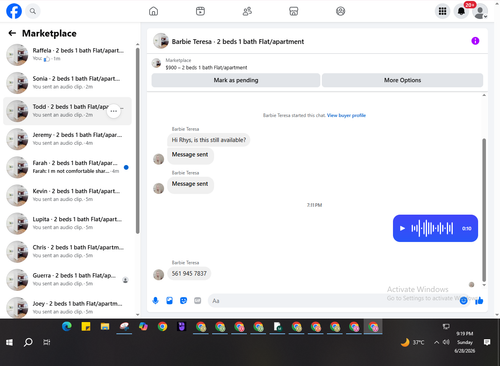Open the Friends icon in top bar
The image size is (500, 366).
point(247,11)
